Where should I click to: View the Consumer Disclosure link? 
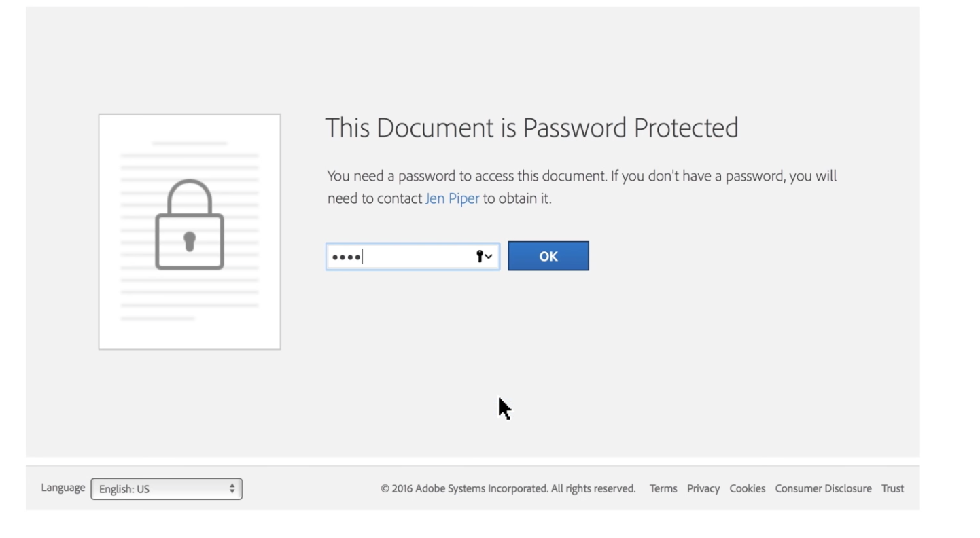(x=823, y=488)
